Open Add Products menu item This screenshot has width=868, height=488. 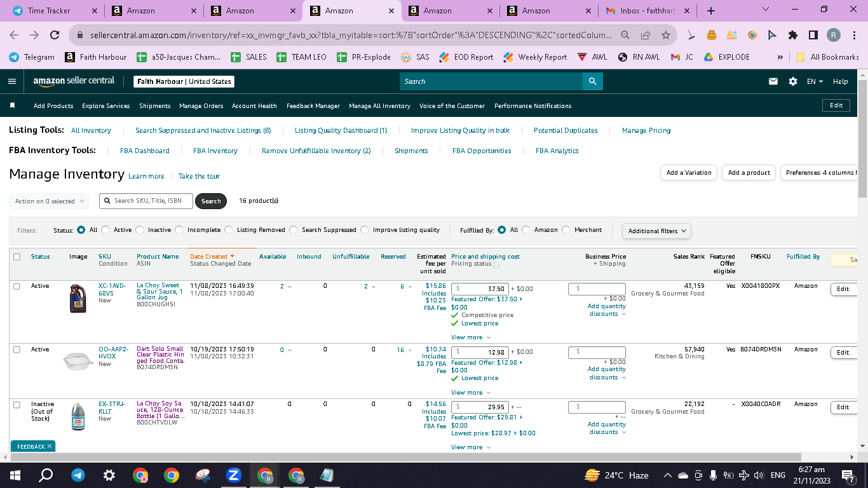[53, 105]
